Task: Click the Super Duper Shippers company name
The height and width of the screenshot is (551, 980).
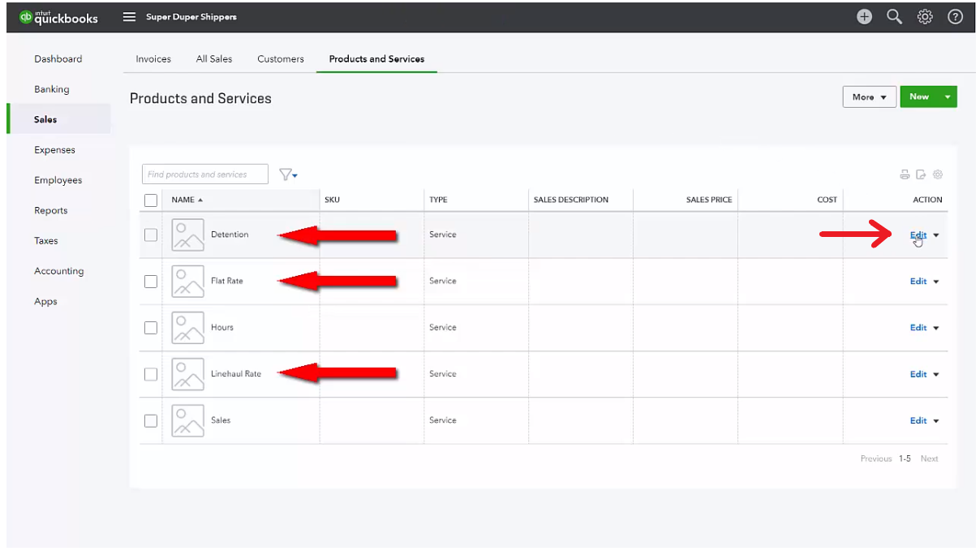Action: (x=191, y=17)
